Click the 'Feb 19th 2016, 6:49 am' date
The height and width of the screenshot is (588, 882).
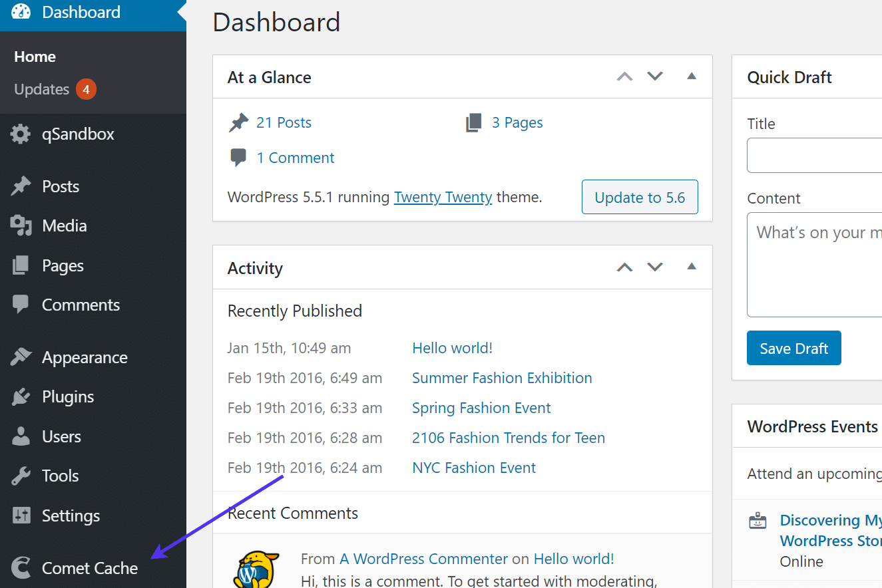coord(305,378)
